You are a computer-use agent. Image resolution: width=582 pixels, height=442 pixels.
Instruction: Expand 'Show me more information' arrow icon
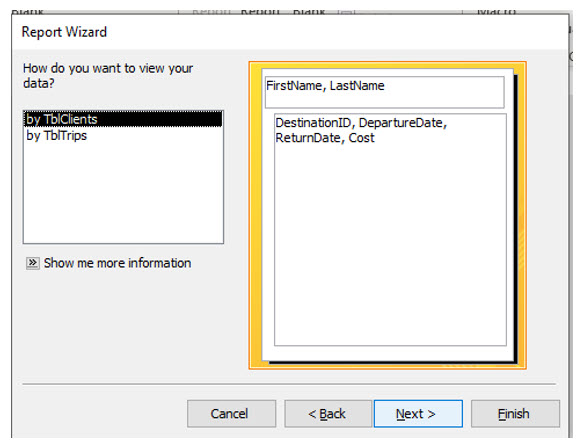click(x=33, y=263)
